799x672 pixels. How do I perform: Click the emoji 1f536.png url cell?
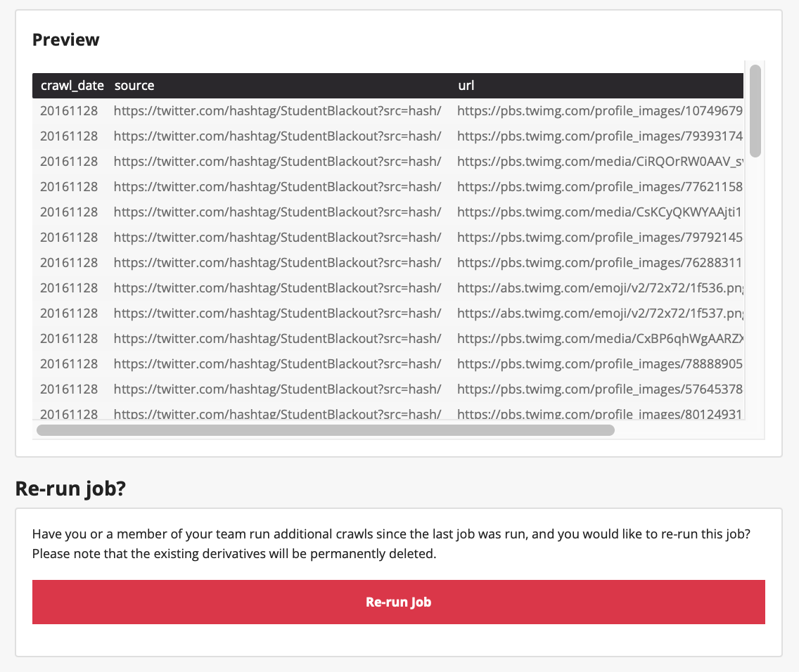[599, 288]
